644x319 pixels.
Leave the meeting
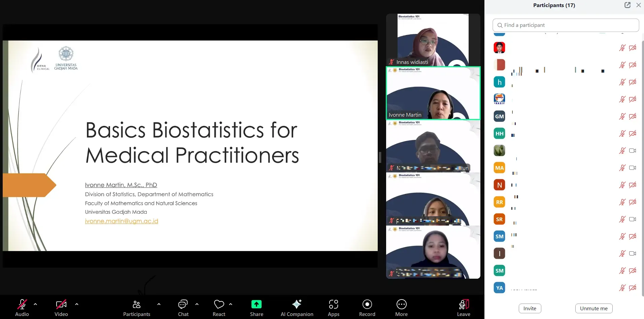[464, 305]
